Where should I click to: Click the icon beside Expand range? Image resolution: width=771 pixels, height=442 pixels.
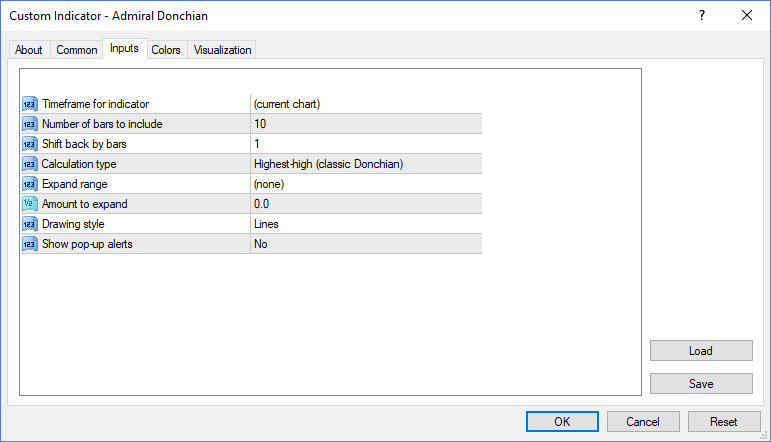point(30,184)
